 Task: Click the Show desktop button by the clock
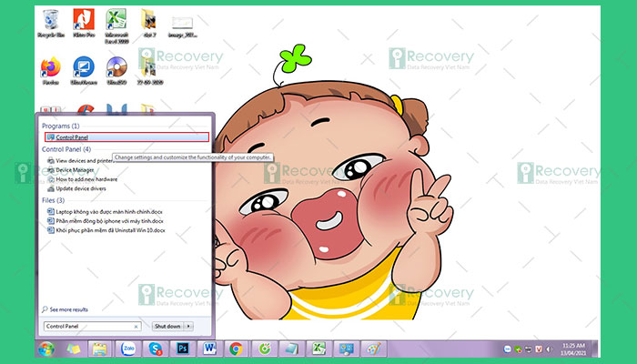pyautogui.click(x=595, y=349)
